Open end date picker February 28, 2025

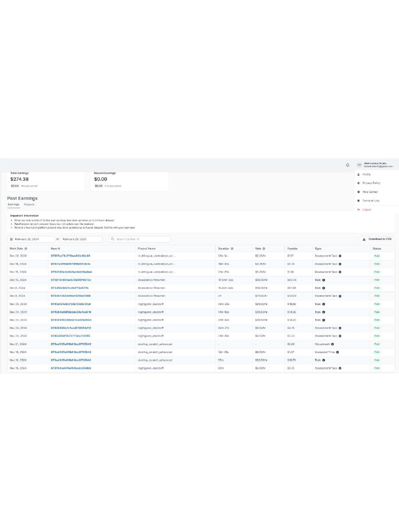(x=82, y=239)
